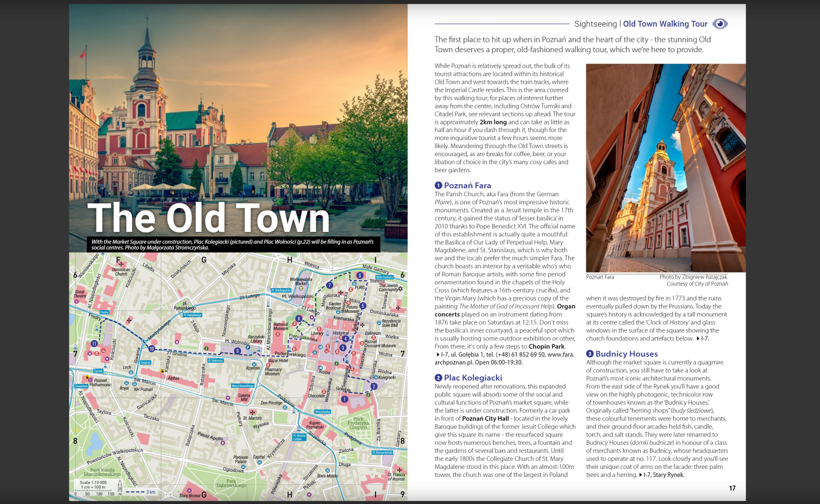Click the Pl. Wielkopolski tram stop label
This screenshot has width=820, height=504.
click(x=281, y=290)
